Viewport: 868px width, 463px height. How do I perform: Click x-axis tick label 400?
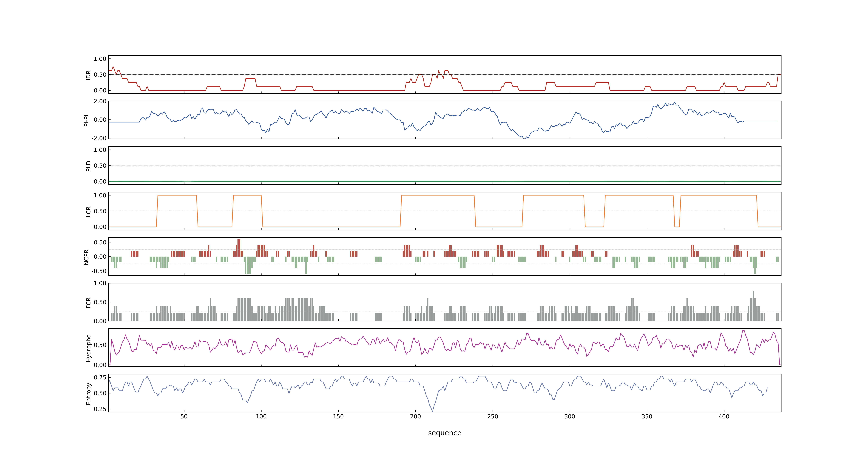tap(724, 416)
